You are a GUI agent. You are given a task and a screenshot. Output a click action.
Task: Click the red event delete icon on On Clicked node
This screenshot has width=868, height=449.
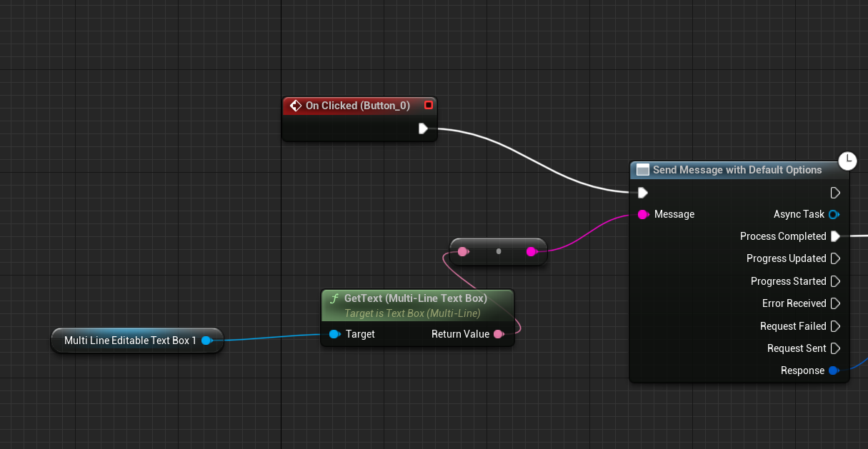tap(428, 105)
